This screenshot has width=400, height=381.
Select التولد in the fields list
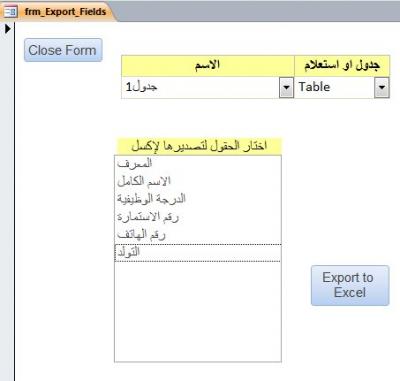(198, 253)
